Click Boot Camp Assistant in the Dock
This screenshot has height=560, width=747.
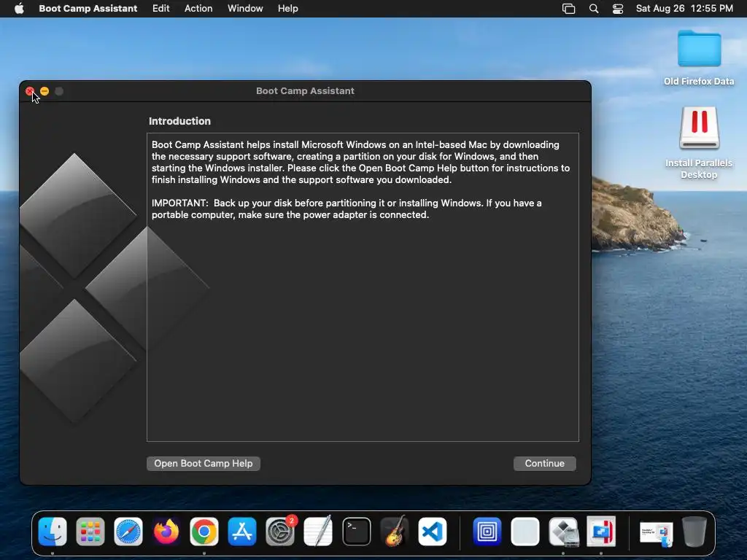click(563, 532)
